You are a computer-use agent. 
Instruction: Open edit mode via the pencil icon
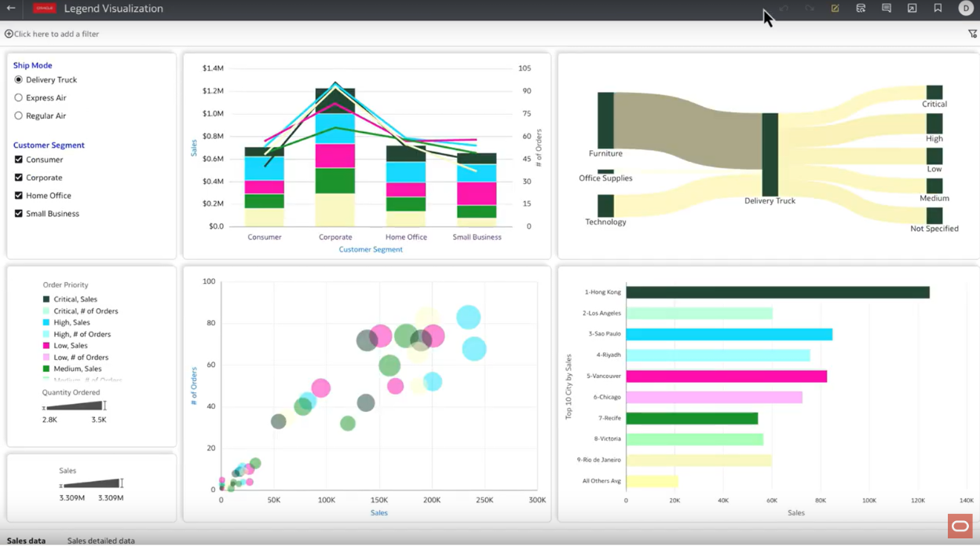(836, 8)
